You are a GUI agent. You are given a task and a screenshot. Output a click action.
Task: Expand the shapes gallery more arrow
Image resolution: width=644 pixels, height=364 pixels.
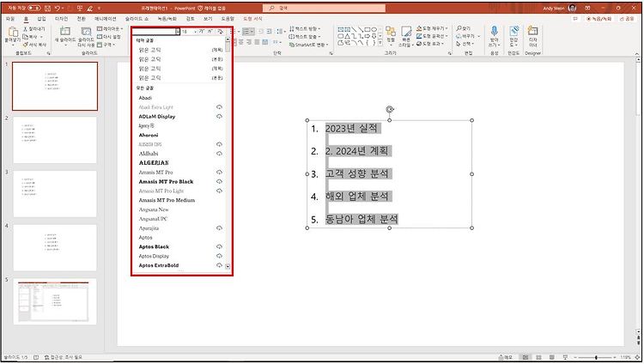pyautogui.click(x=380, y=43)
